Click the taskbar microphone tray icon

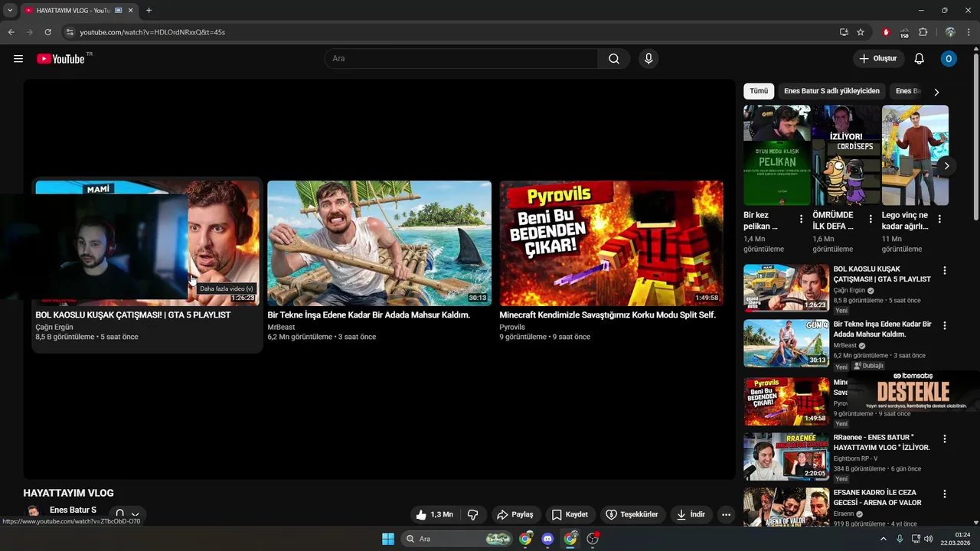pyautogui.click(x=900, y=539)
